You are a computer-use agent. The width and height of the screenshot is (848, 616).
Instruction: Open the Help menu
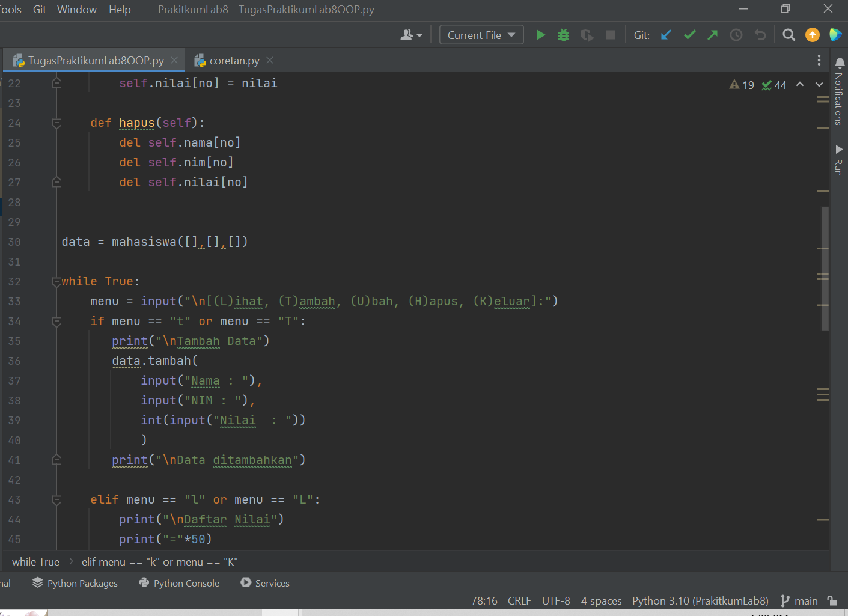tap(120, 10)
